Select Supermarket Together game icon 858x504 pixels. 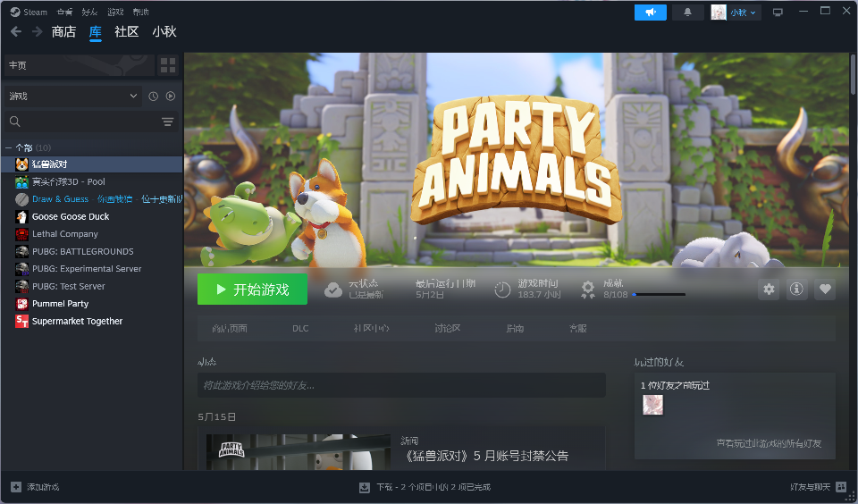[x=21, y=321]
